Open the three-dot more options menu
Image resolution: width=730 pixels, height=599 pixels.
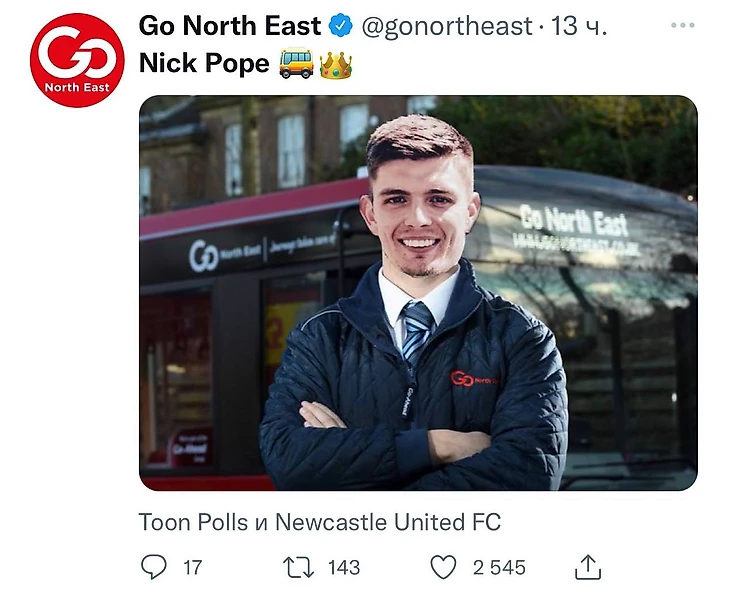click(683, 25)
